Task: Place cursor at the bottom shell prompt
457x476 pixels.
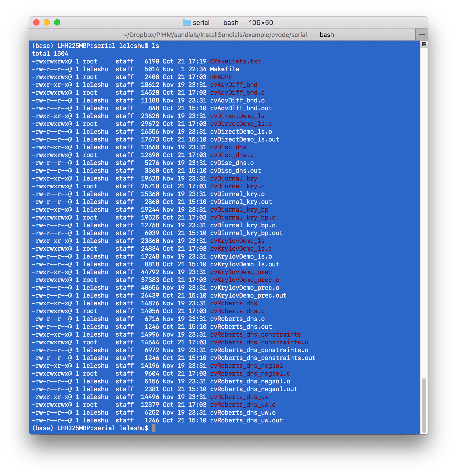Action: [154, 428]
